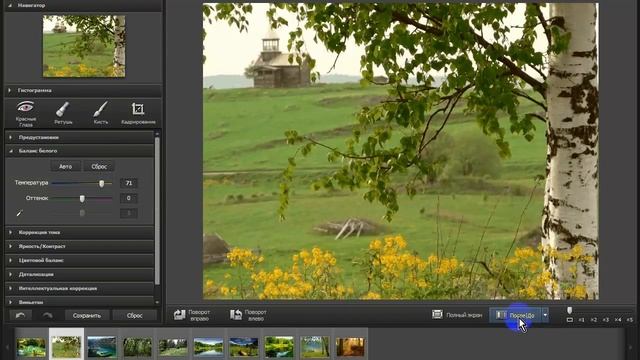Image resolution: width=640 pixels, height=360 pixels.
Task: Select the first filmstrip thumbnail
Action: pos(31,347)
